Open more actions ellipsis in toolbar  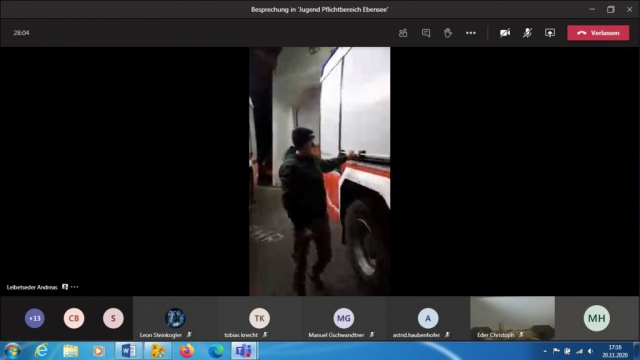(471, 33)
